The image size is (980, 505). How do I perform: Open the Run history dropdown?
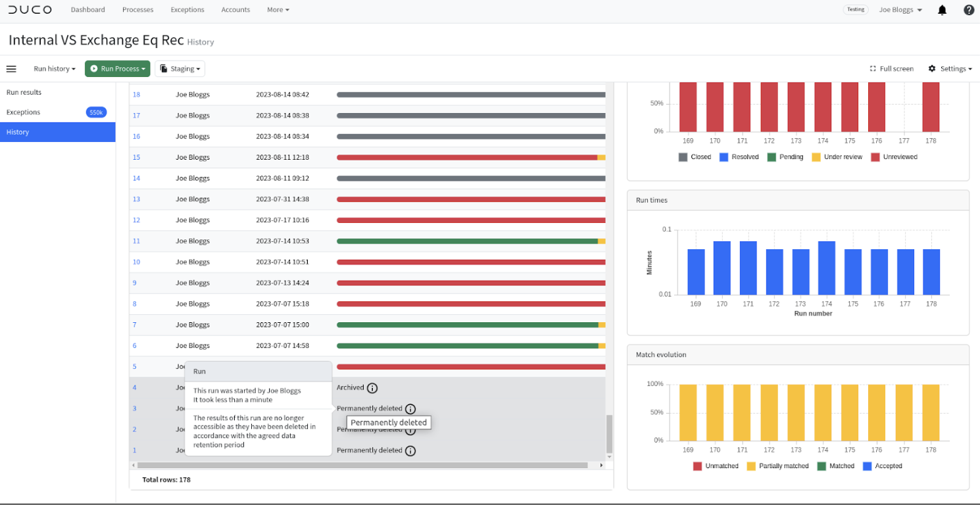[55, 68]
